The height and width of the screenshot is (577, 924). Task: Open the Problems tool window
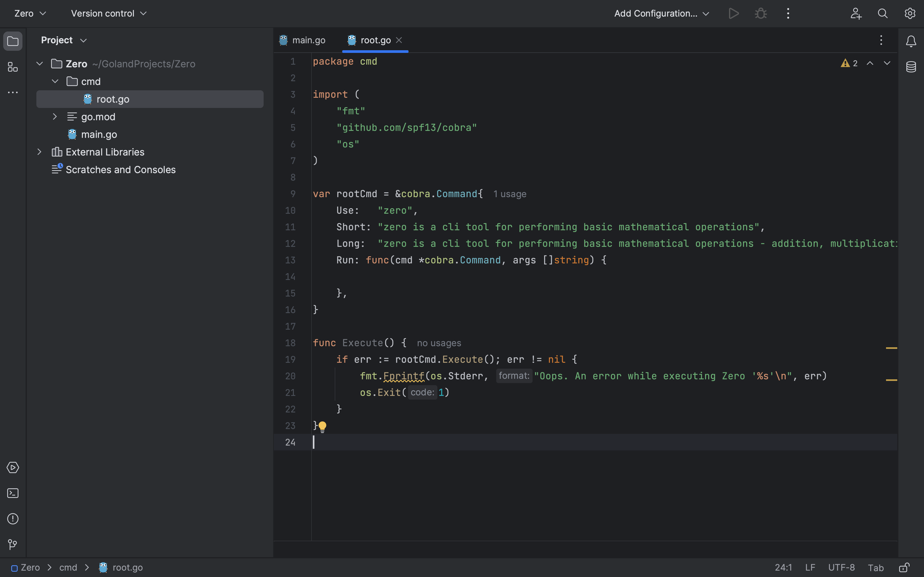click(13, 518)
